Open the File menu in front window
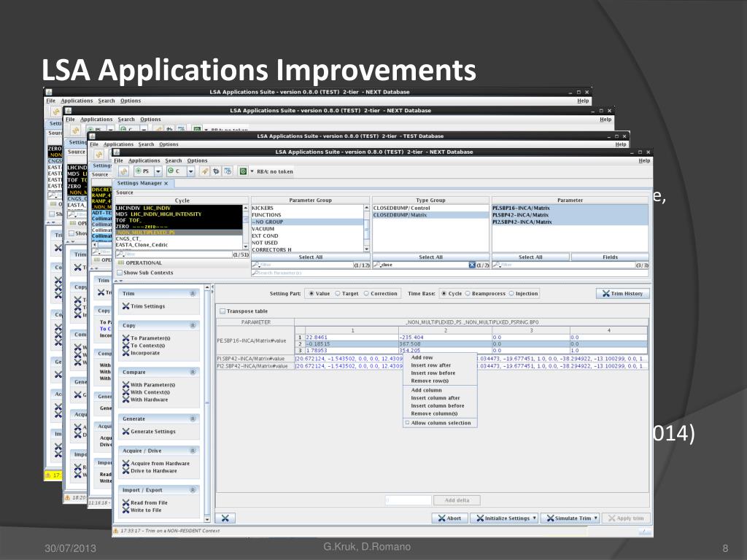Image resolution: width=747 pixels, height=560 pixels. [118, 161]
